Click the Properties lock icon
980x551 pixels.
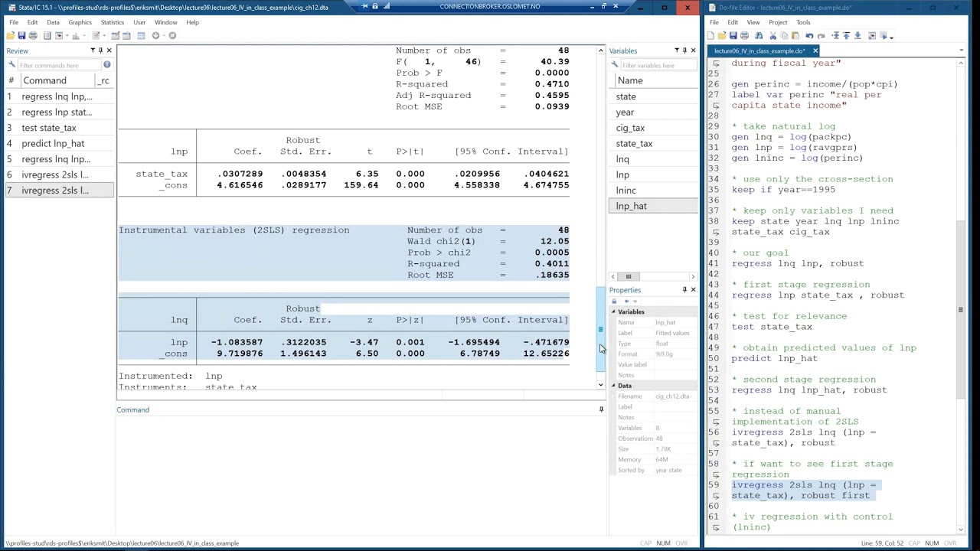614,301
